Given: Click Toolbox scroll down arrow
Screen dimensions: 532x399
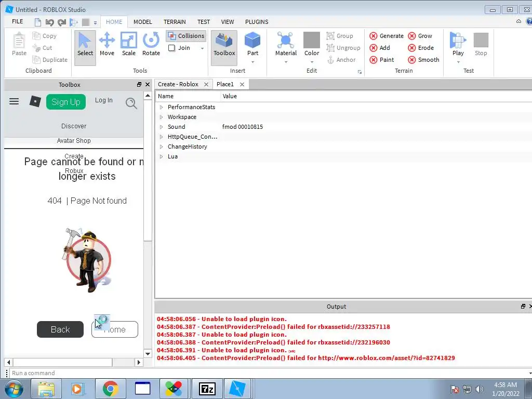Looking at the screenshot, I should [x=148, y=354].
